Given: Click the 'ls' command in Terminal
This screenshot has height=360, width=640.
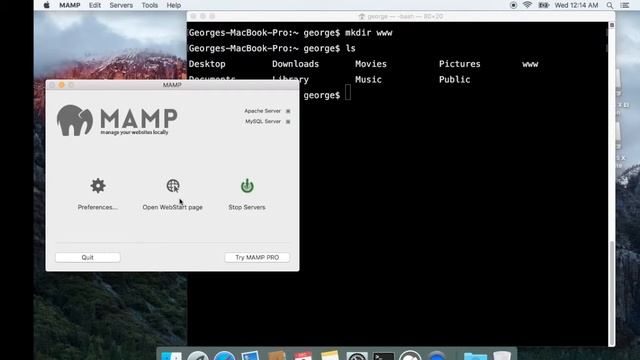Looking at the screenshot, I should (351, 48).
